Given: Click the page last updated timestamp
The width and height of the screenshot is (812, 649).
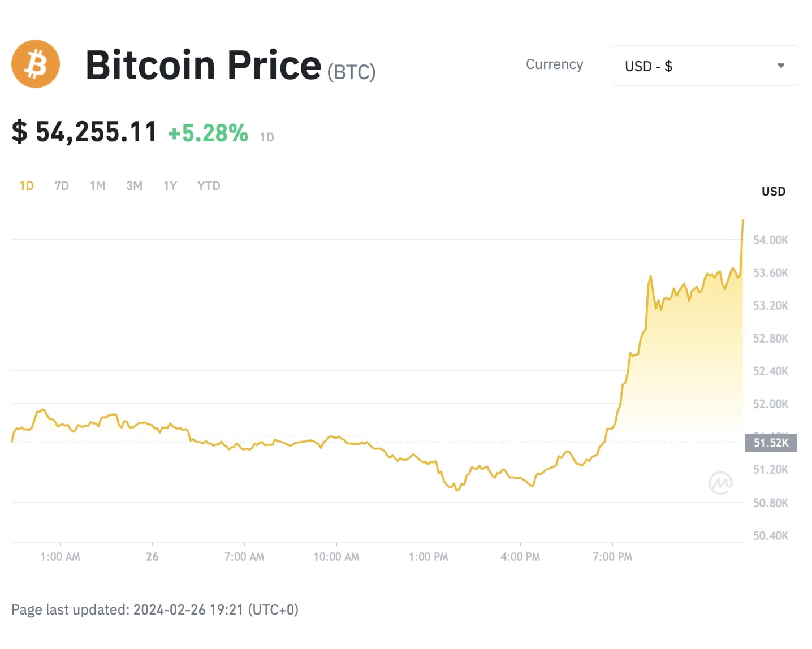Looking at the screenshot, I should tap(156, 609).
